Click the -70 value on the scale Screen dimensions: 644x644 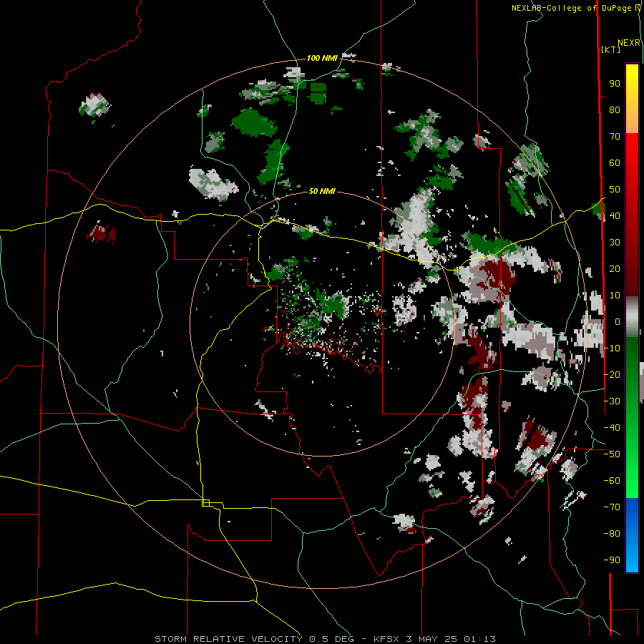tap(612, 507)
